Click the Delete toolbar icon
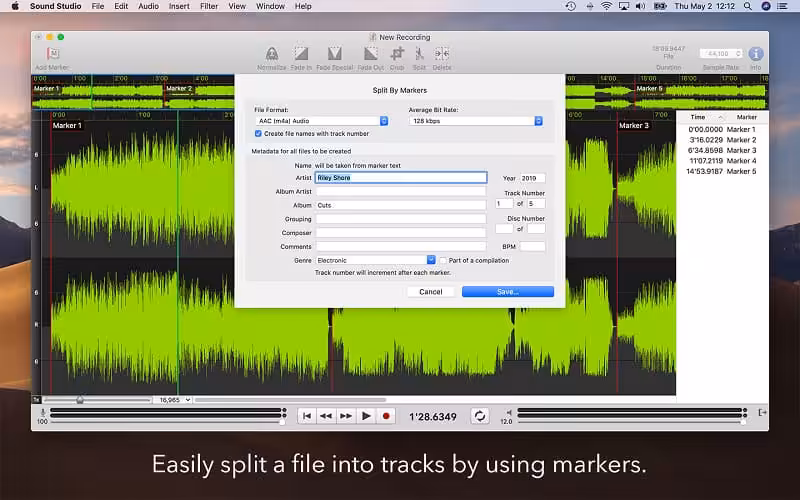Image resolution: width=800 pixels, height=500 pixels. (442, 54)
